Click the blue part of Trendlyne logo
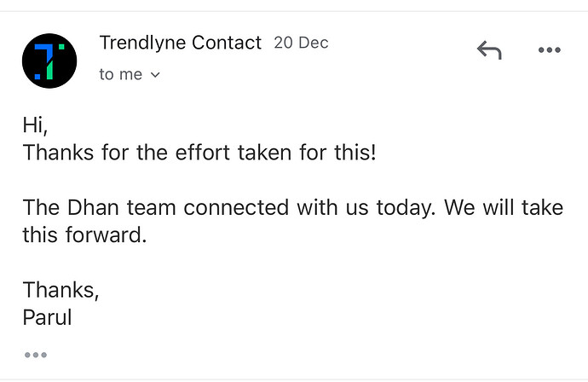Screen dimensions: 588x382 click(x=42, y=60)
